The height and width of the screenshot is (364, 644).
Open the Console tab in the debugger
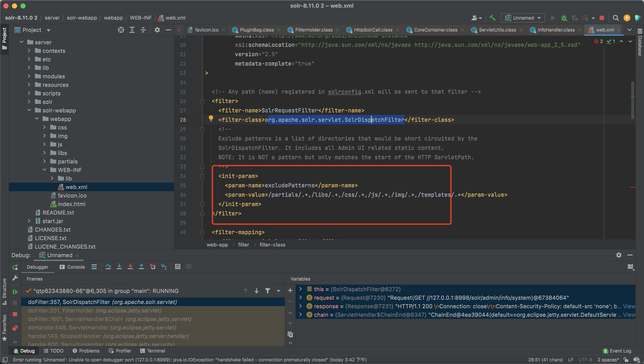coord(72,267)
